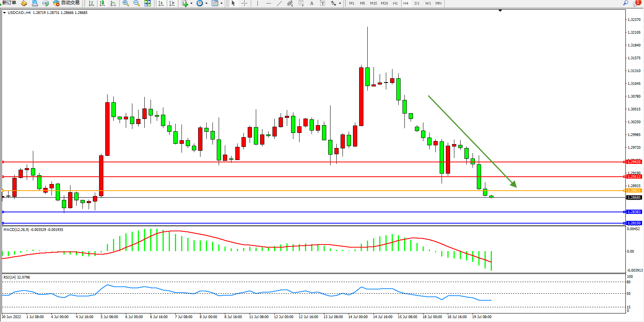Toggle the 自动交易 auto trading button
The width and height of the screenshot is (644, 322).
pos(67,3)
